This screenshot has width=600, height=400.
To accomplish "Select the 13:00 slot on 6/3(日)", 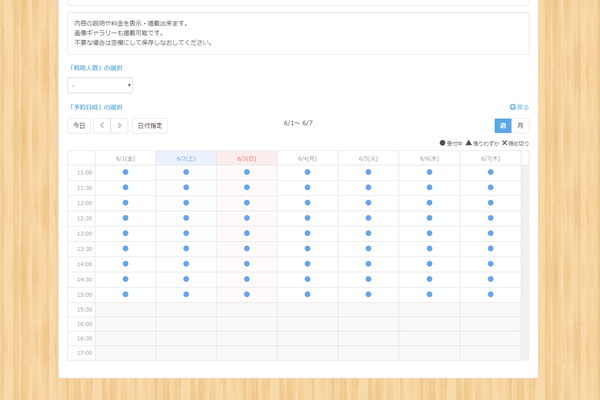I will coord(247,233).
